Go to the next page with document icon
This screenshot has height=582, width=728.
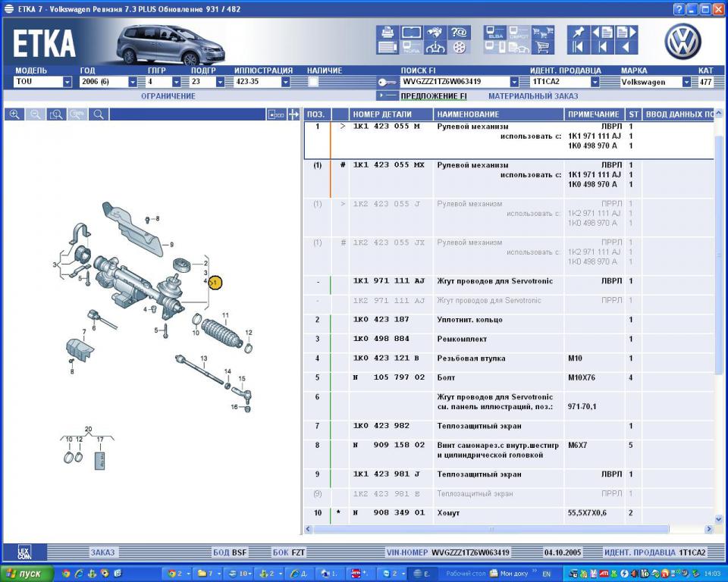626,32
